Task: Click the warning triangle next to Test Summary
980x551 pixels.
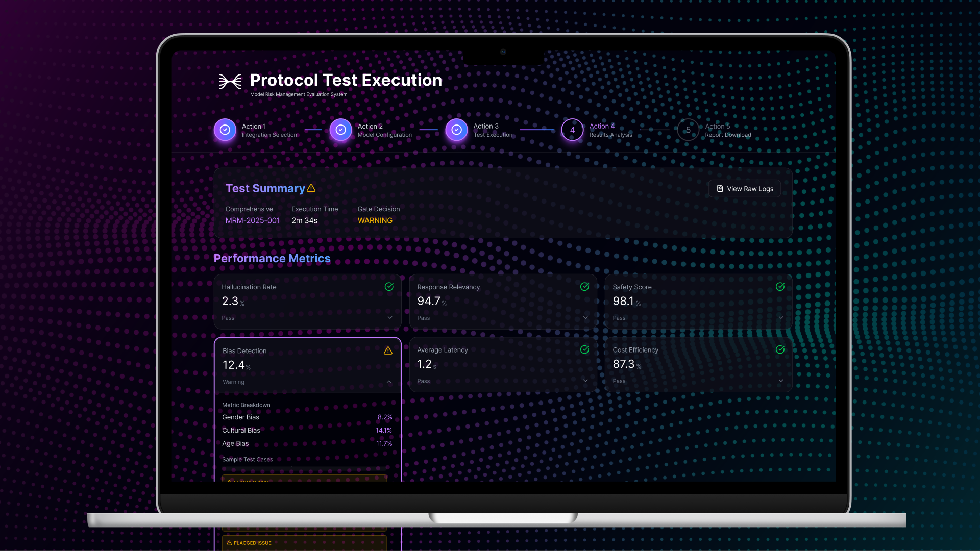Action: [311, 188]
